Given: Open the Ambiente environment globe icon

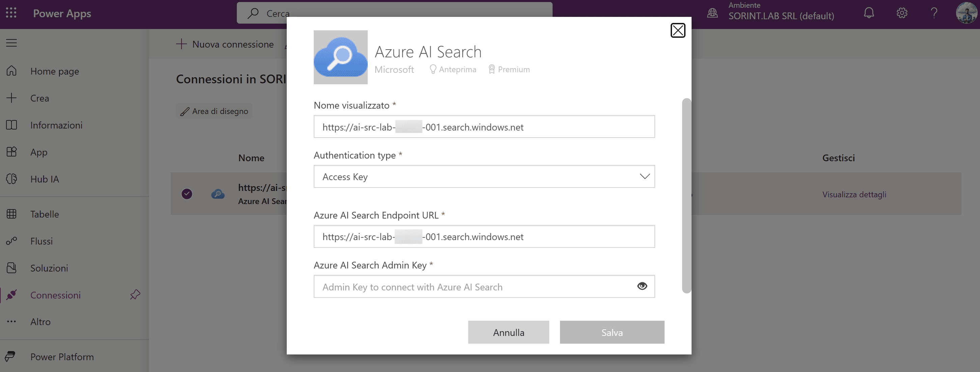Looking at the screenshot, I should [712, 13].
